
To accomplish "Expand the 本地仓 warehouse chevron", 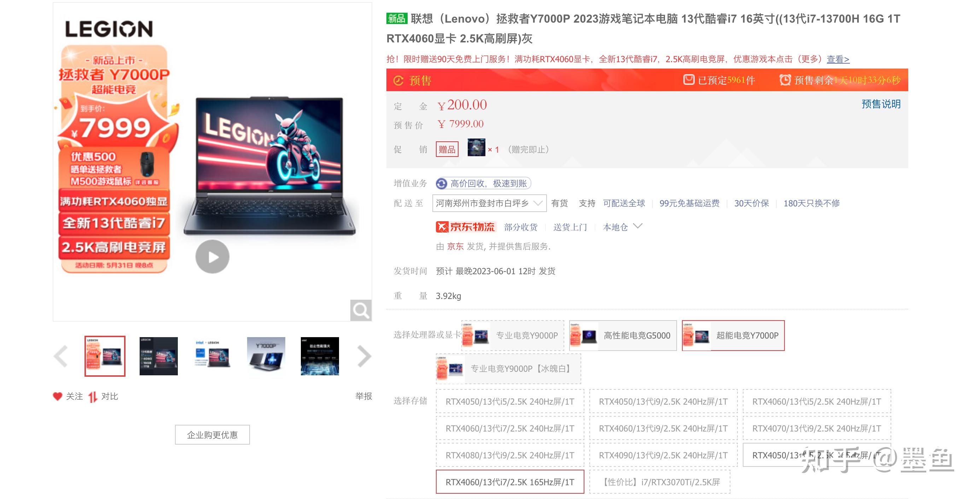I will click(x=638, y=226).
